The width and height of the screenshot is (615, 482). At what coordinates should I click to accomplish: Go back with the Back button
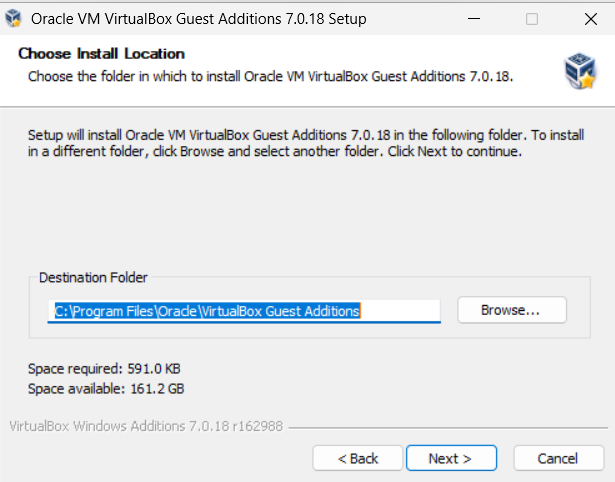click(358, 458)
